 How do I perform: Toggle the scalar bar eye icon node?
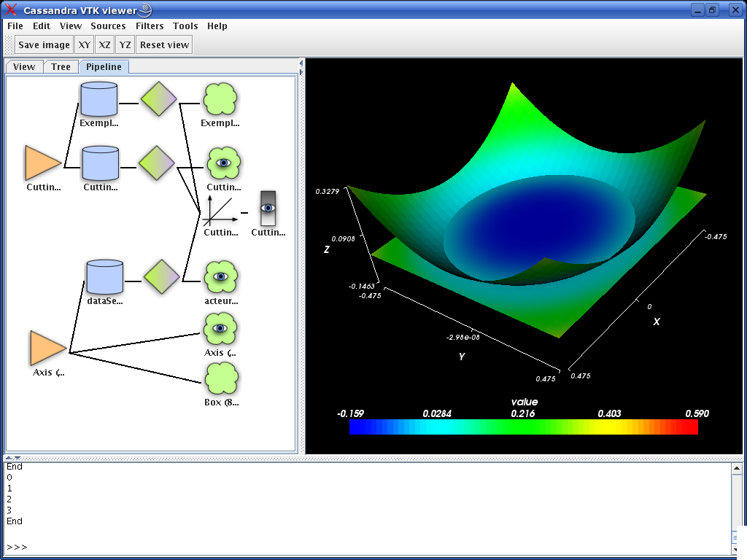[x=268, y=209]
